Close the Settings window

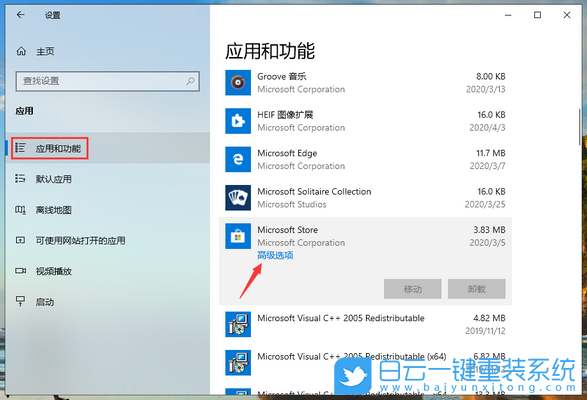567,15
